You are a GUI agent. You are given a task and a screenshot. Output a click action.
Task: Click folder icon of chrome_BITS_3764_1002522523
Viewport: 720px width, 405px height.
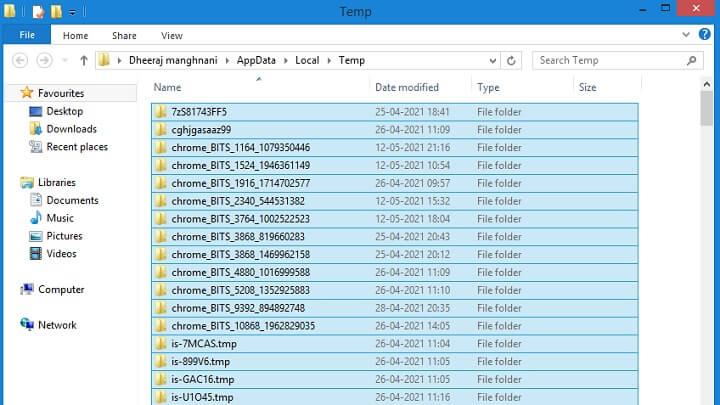pos(161,219)
